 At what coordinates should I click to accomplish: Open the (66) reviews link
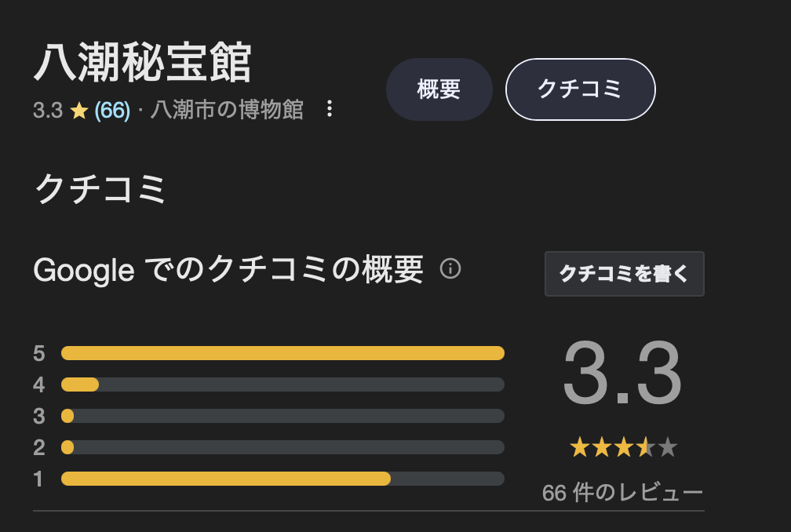click(112, 110)
